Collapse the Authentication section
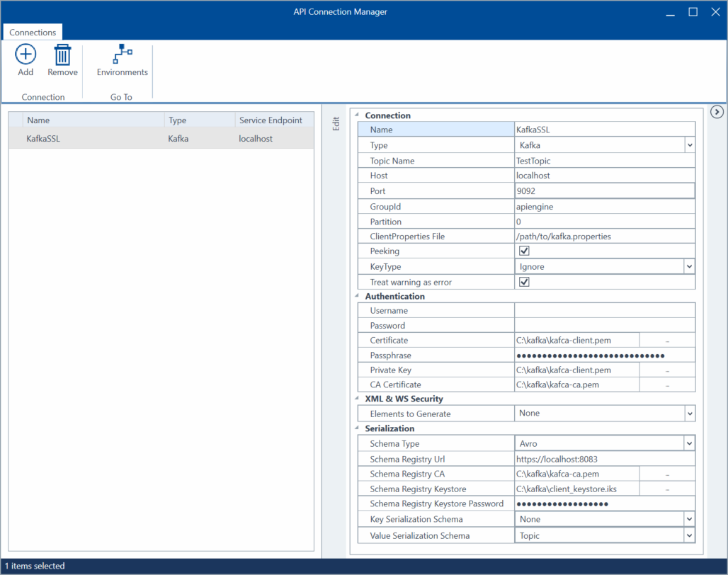728x575 pixels. click(x=358, y=297)
